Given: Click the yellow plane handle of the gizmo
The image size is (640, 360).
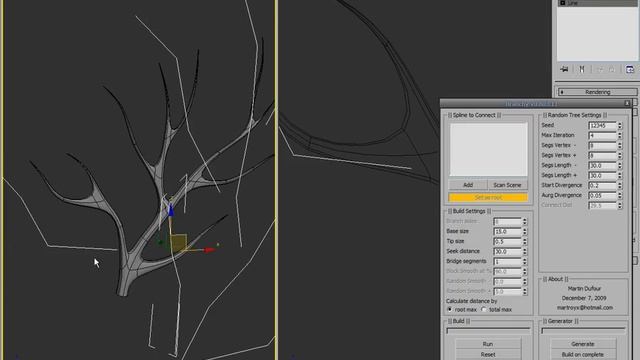Looking at the screenshot, I should pyautogui.click(x=179, y=242).
